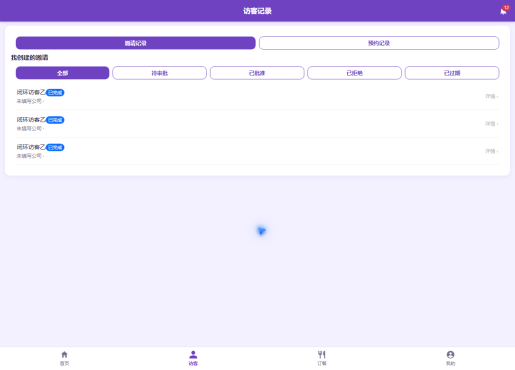Select the 全部 filter

(x=62, y=73)
